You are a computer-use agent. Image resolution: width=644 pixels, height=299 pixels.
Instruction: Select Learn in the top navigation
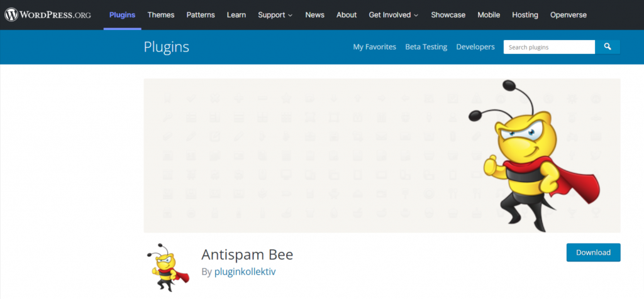(236, 15)
